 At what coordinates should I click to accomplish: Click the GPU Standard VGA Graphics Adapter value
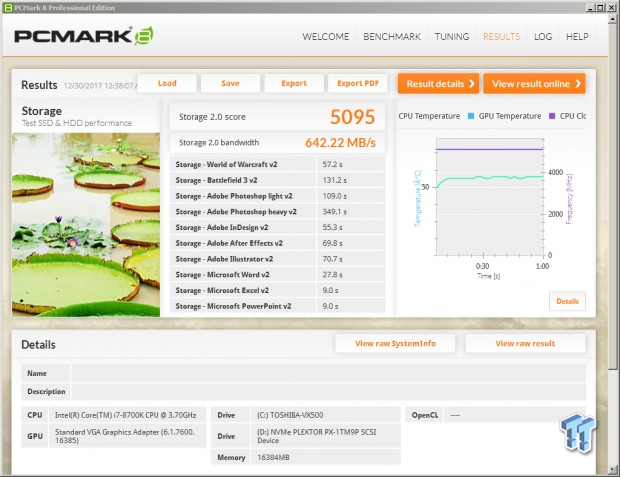coord(125,436)
